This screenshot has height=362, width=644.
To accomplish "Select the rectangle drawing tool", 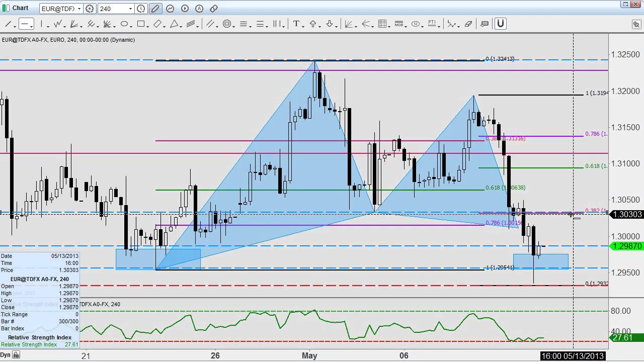I will [141, 24].
